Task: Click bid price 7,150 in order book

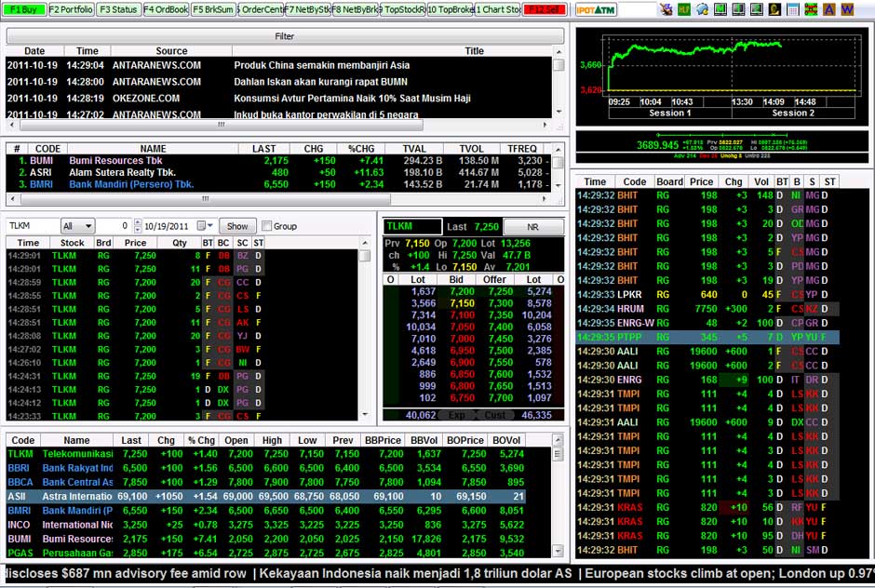Action: click(462, 303)
